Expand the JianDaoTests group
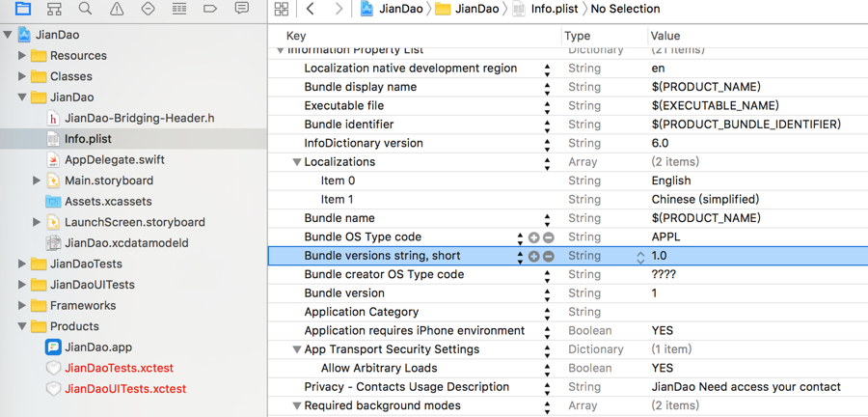 [22, 264]
